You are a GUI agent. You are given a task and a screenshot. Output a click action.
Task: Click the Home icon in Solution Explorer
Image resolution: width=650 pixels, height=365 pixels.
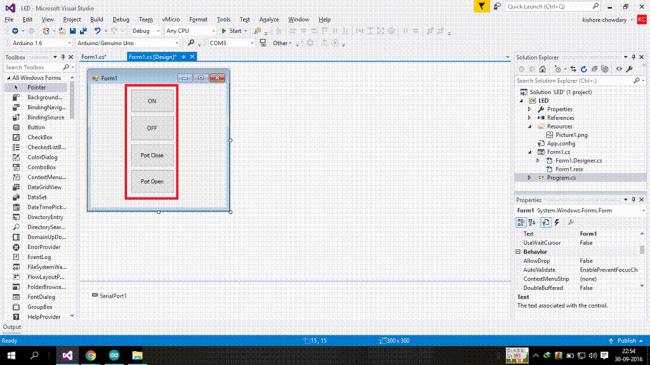pyautogui.click(x=542, y=69)
